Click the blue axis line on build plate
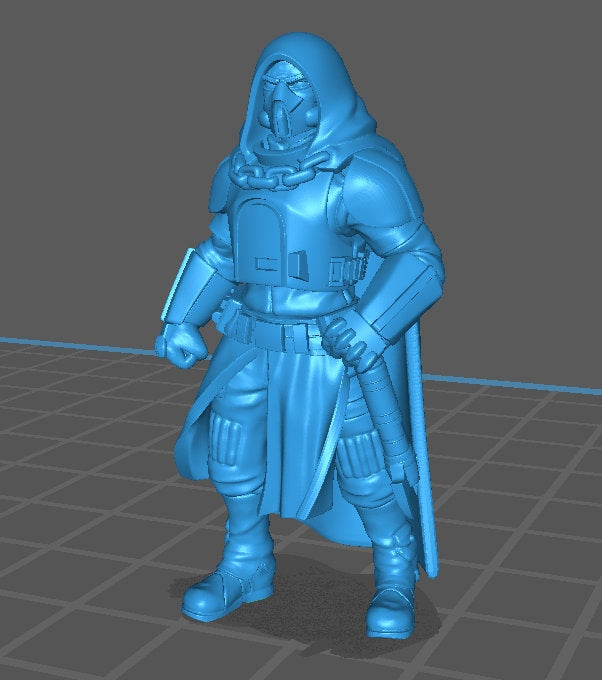 (80, 345)
